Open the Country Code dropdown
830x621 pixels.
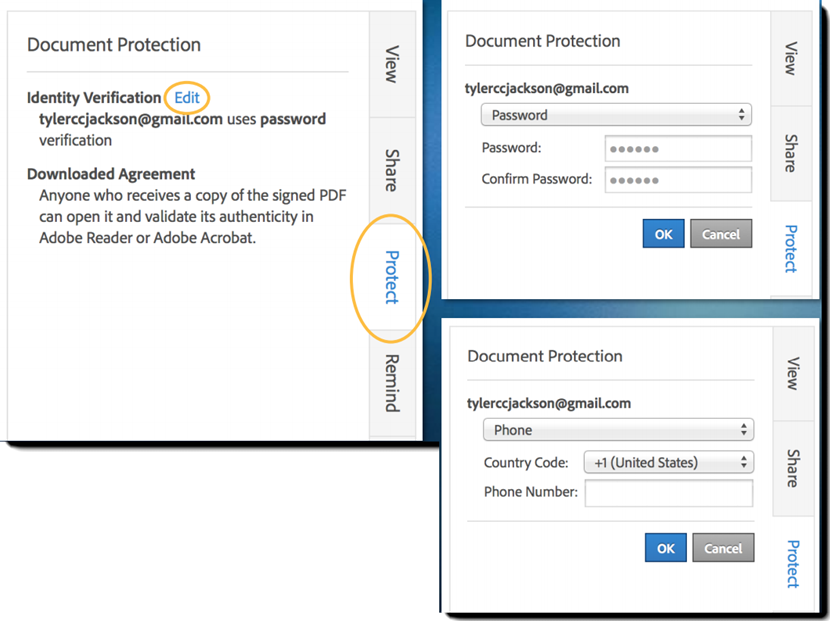669,462
